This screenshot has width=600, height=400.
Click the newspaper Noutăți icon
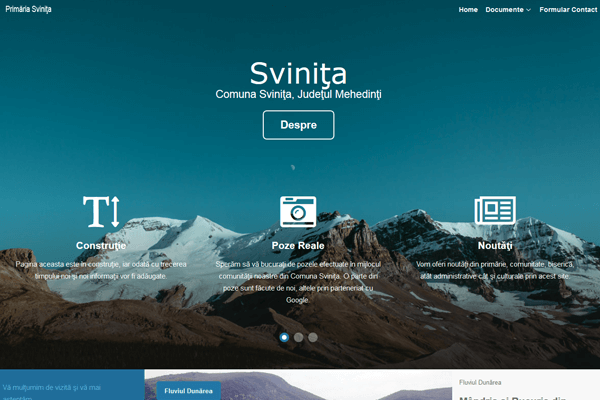pyautogui.click(x=494, y=211)
